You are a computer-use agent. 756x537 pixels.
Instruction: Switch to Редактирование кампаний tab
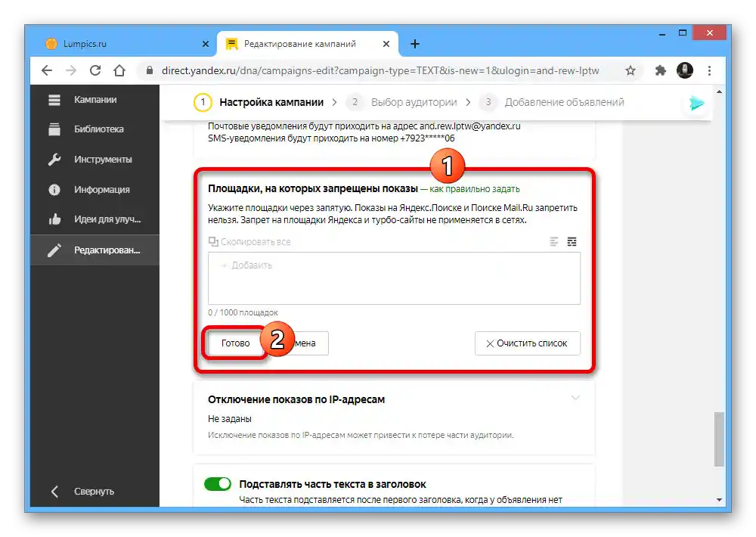pos(308,44)
